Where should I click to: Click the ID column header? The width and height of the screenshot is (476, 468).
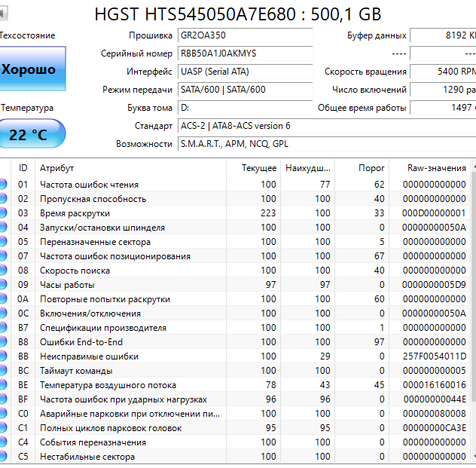[x=23, y=168]
